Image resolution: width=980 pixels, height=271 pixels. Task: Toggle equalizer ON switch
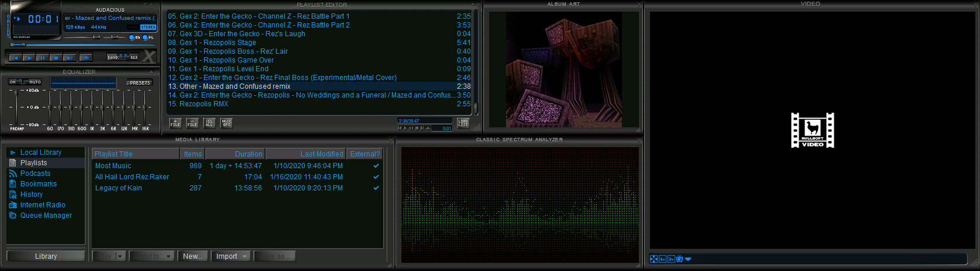[x=15, y=82]
